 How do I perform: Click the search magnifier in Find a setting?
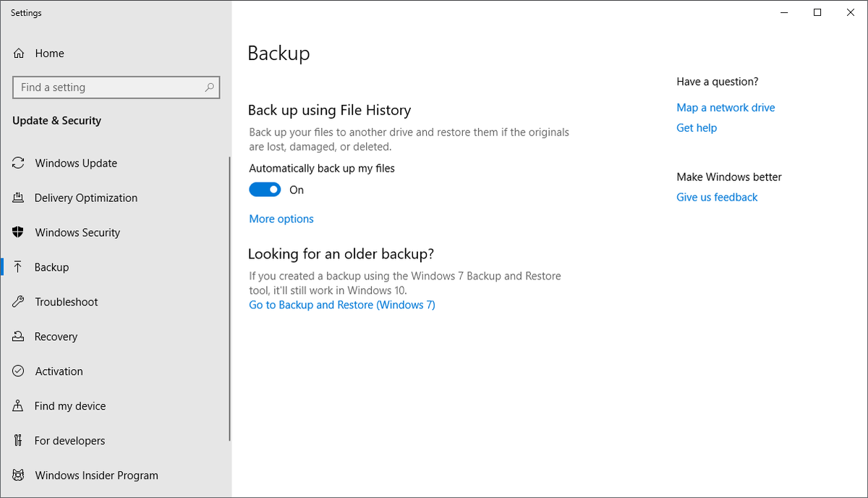point(209,87)
